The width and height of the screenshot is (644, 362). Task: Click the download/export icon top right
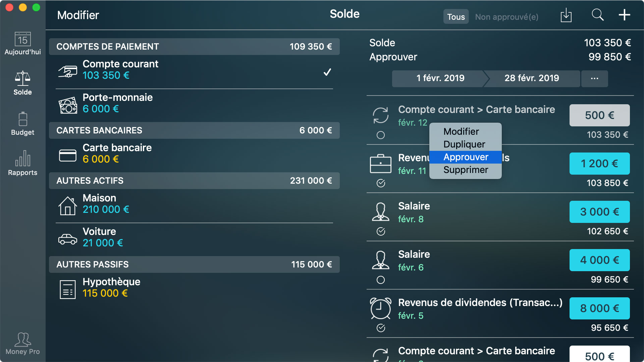(567, 17)
